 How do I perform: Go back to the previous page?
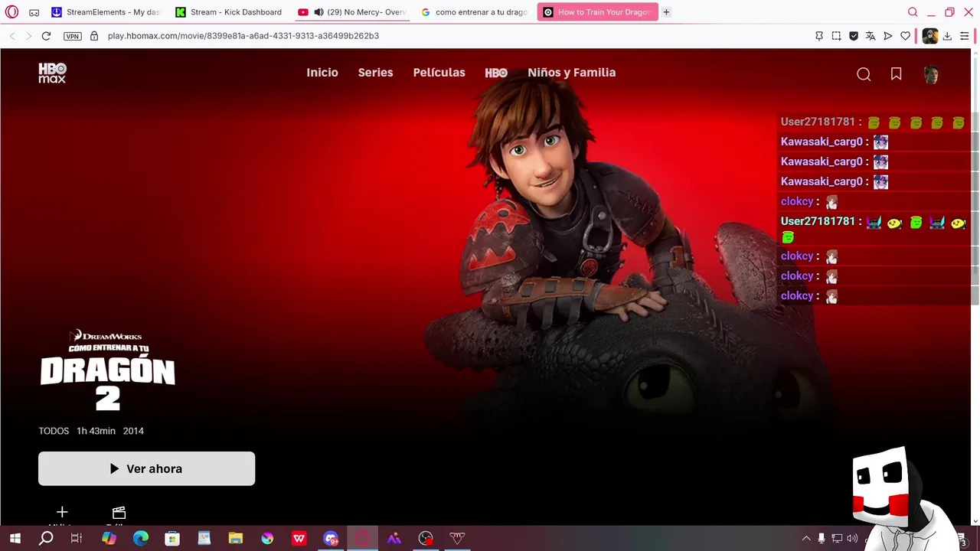[x=12, y=36]
